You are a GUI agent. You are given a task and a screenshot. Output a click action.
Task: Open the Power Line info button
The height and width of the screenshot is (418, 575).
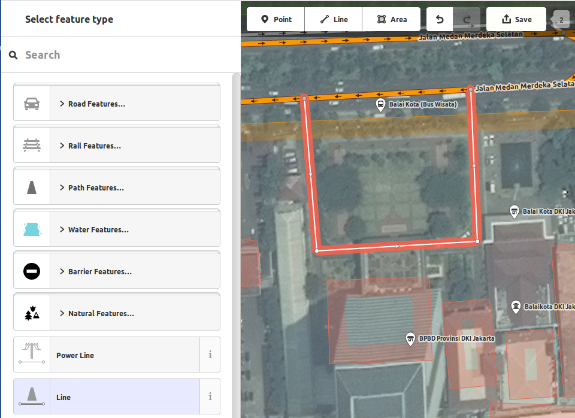210,355
